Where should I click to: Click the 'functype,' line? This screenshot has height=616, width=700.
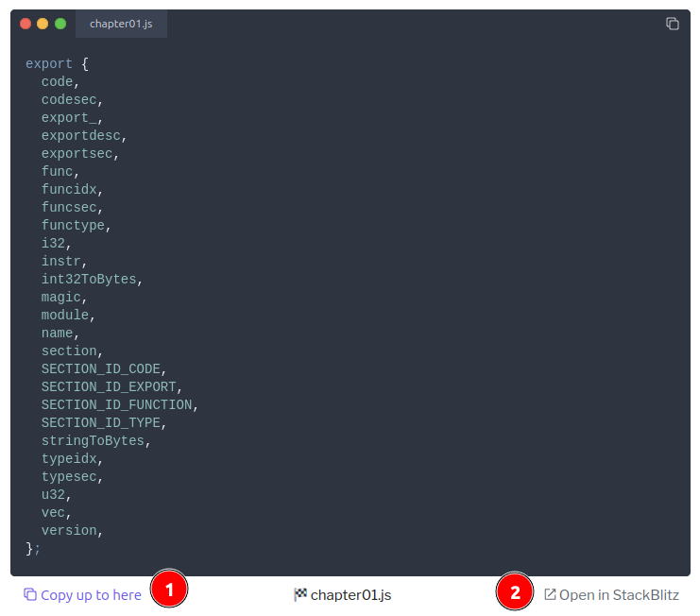click(x=77, y=226)
